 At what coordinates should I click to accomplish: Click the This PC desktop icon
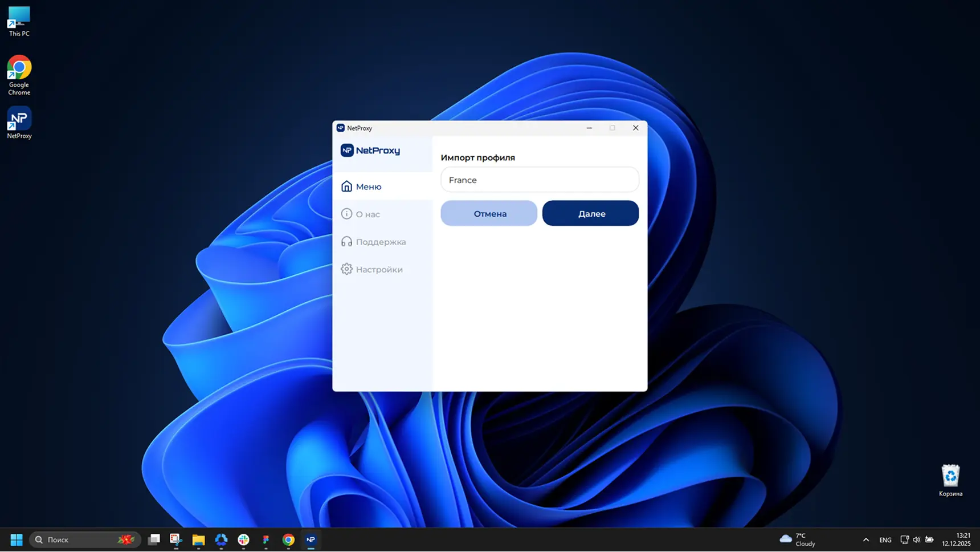pyautogui.click(x=19, y=21)
